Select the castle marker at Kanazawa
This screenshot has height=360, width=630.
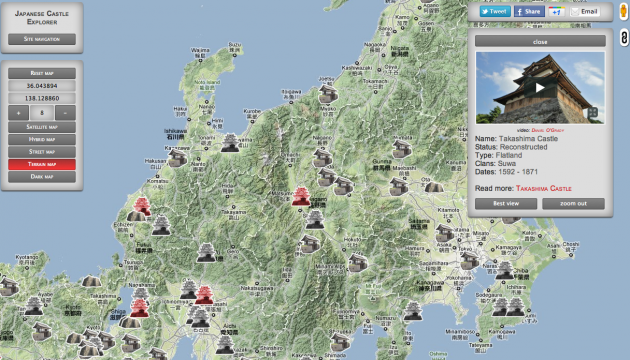[177, 158]
